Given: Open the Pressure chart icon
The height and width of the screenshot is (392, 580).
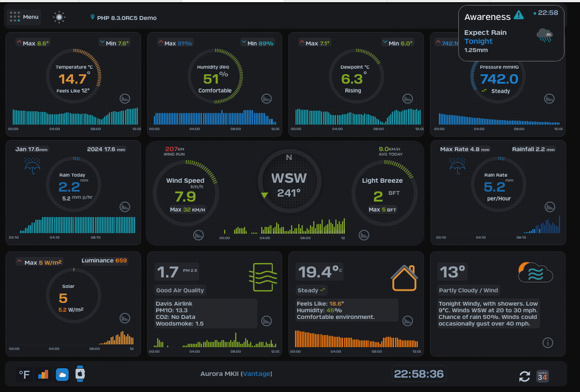Looking at the screenshot, I should 549,99.
